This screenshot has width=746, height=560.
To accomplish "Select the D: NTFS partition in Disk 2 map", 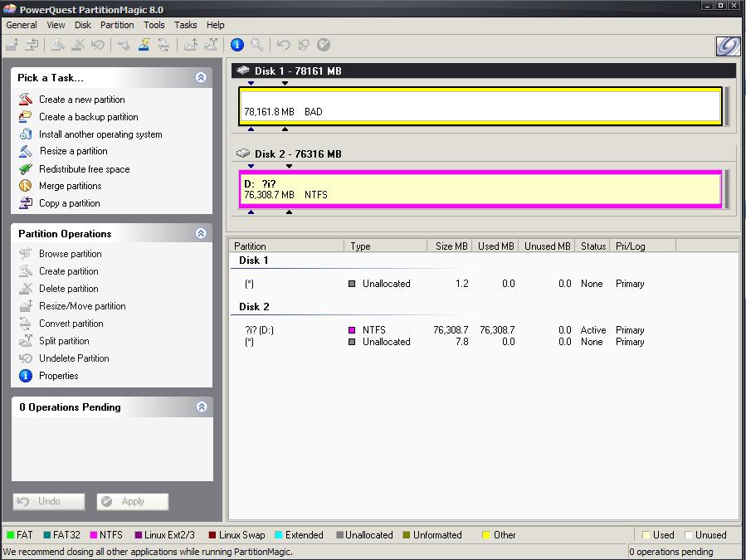I will click(x=480, y=189).
